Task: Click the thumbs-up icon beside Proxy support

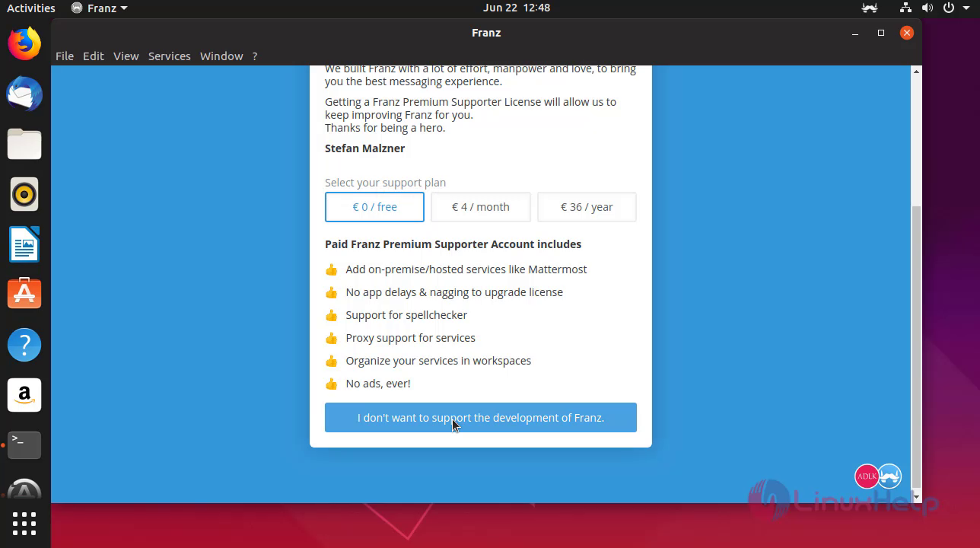Action: pyautogui.click(x=331, y=338)
